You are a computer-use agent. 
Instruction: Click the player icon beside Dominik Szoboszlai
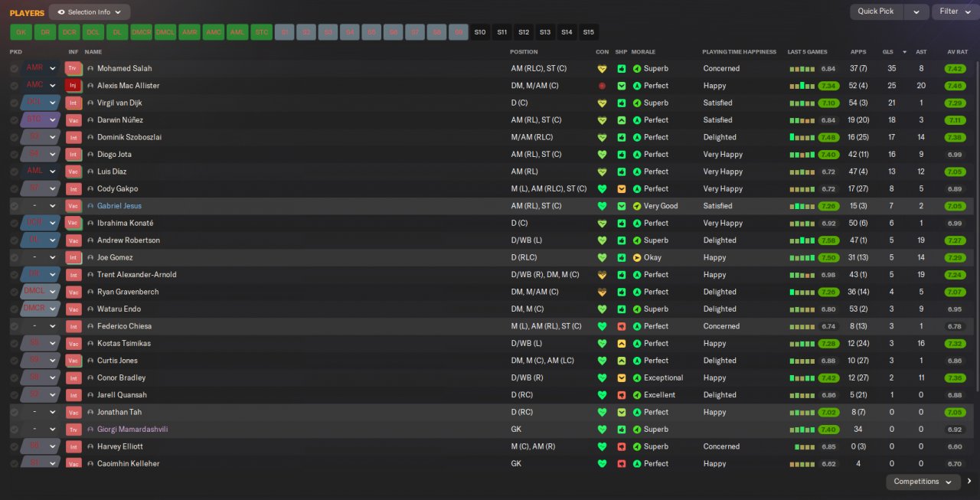click(90, 137)
